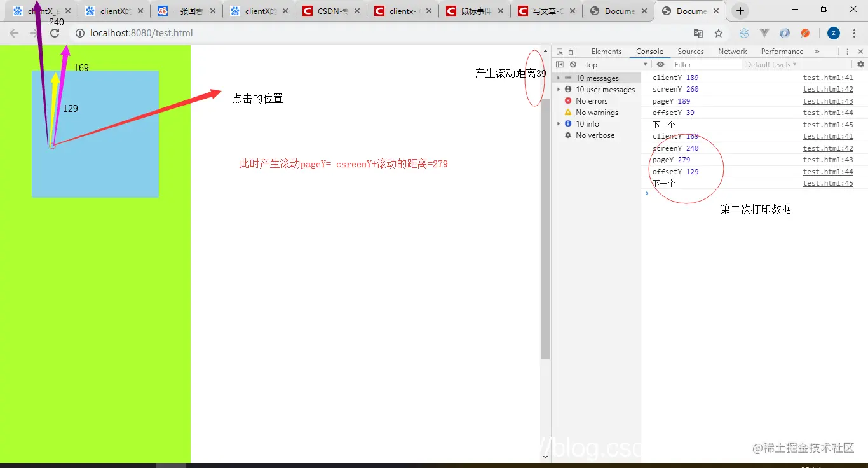The image size is (868, 468).
Task: Switch to the Network tab
Action: (732, 51)
